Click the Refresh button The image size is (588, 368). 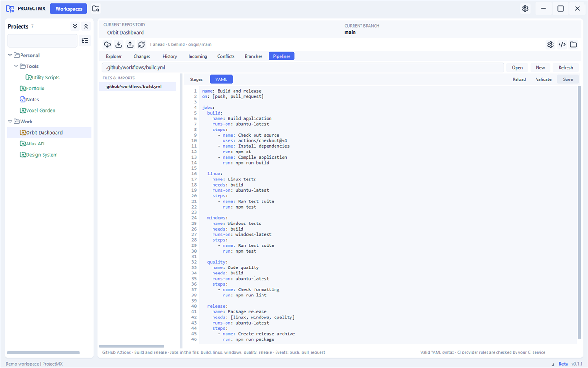click(566, 68)
